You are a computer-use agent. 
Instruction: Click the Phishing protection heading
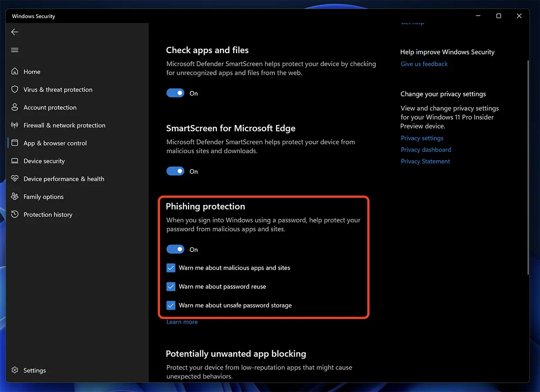(206, 207)
